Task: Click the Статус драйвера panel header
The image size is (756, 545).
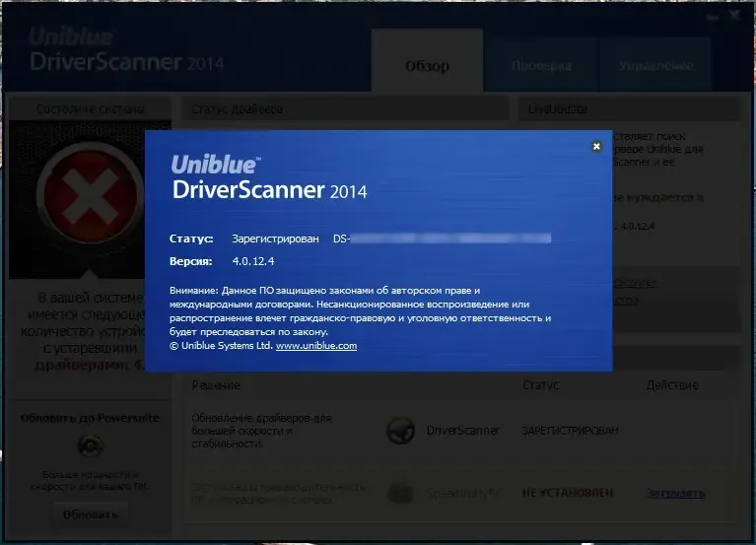Action: 345,109
